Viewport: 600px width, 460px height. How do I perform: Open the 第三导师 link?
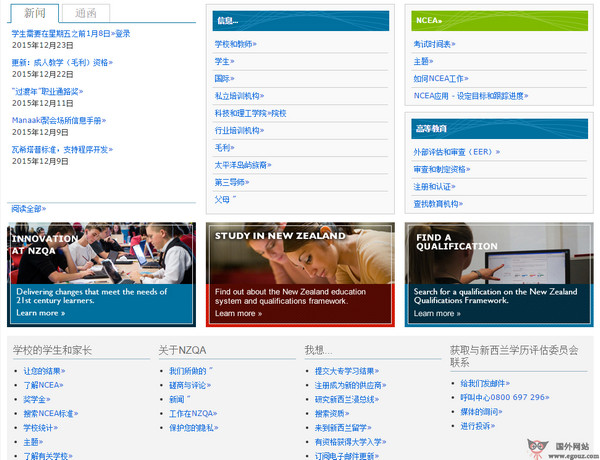[232, 183]
